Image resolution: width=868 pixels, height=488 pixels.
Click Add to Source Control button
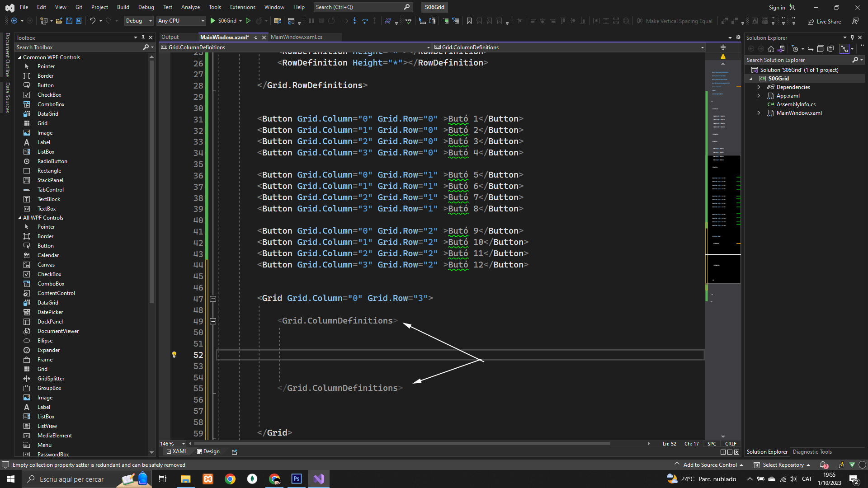[x=710, y=465]
